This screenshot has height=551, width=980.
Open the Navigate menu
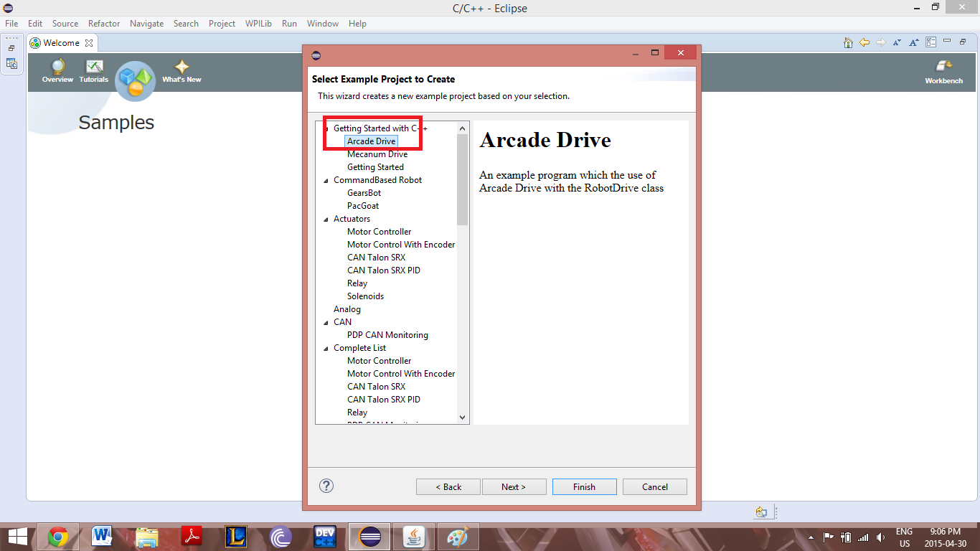pos(146,24)
